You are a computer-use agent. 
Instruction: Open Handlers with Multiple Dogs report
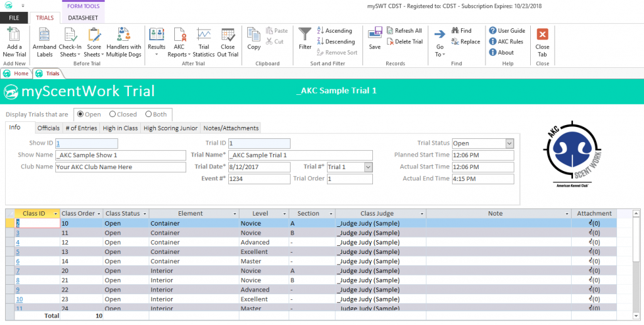[x=124, y=42]
